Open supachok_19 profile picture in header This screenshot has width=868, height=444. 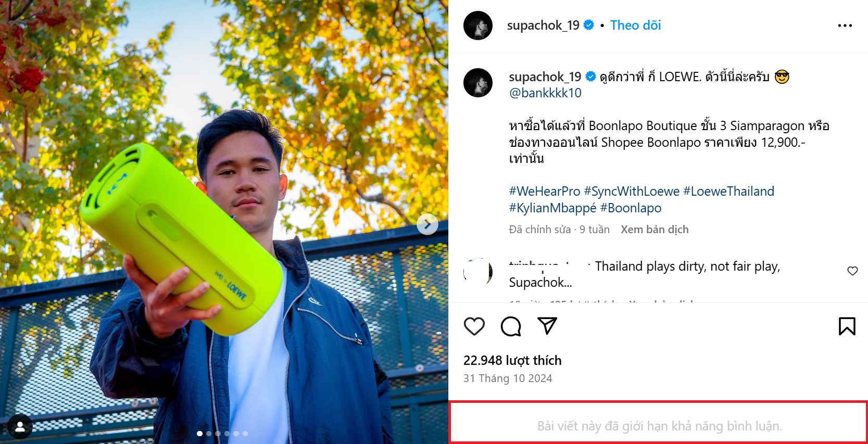478,26
